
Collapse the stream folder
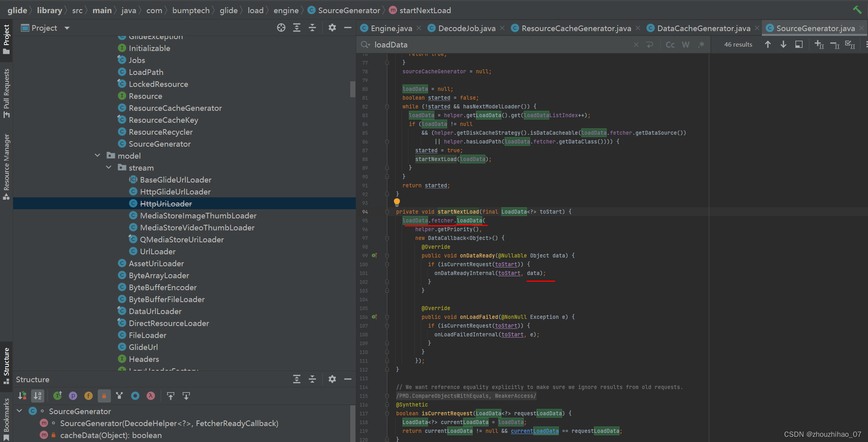tap(108, 167)
